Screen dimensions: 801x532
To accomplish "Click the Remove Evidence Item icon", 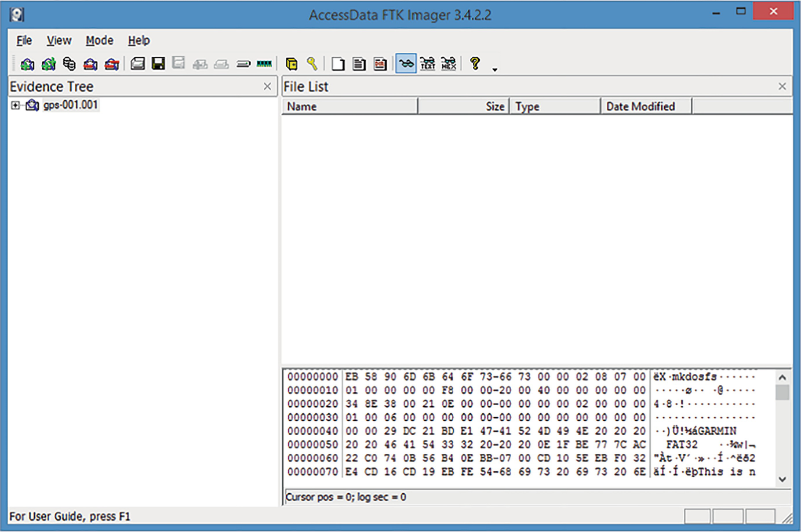I will (x=90, y=64).
